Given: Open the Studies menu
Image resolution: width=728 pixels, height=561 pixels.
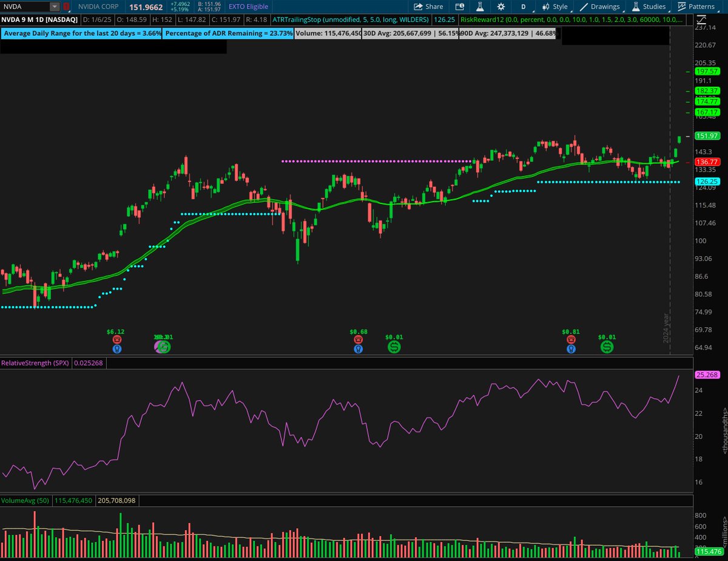Looking at the screenshot, I should click(x=649, y=7).
